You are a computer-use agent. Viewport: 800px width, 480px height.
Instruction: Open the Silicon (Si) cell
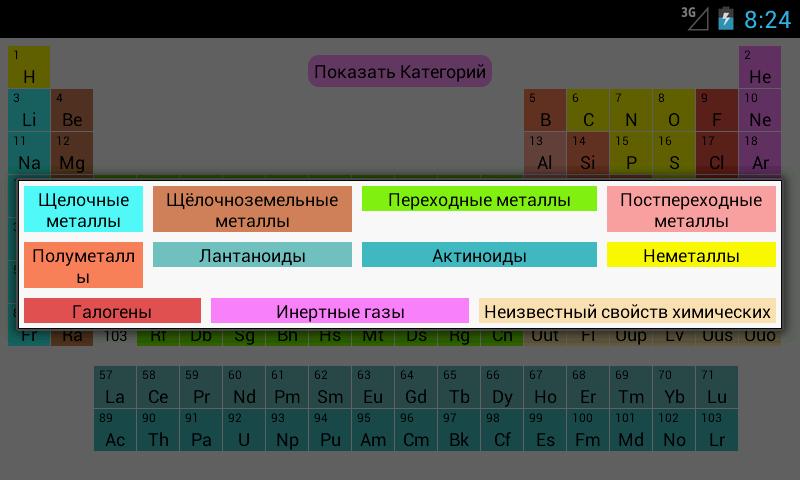pos(588,153)
